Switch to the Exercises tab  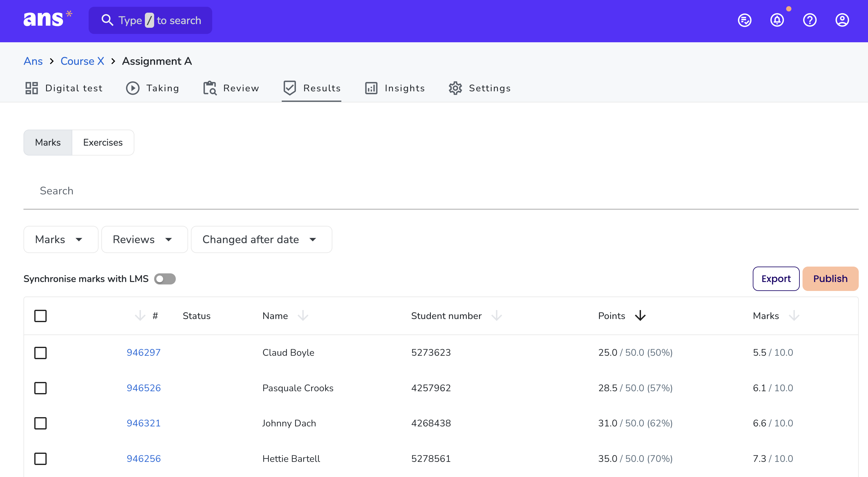103,143
